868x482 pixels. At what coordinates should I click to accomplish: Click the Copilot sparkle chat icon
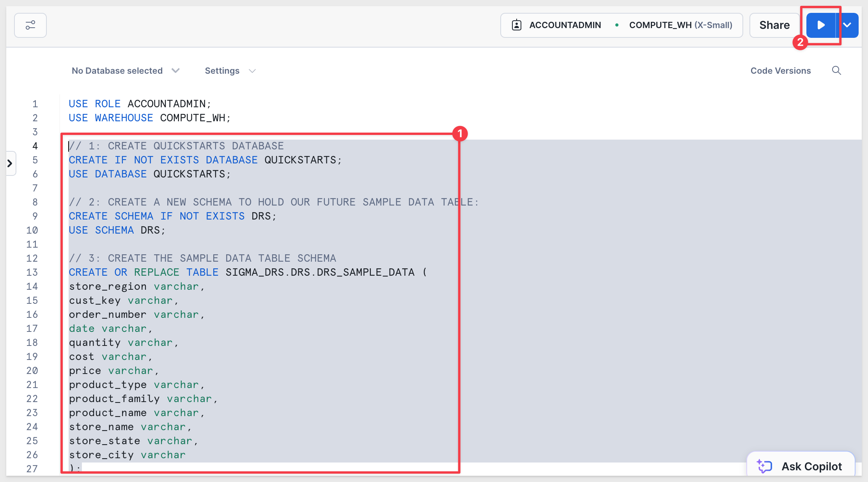(x=764, y=466)
